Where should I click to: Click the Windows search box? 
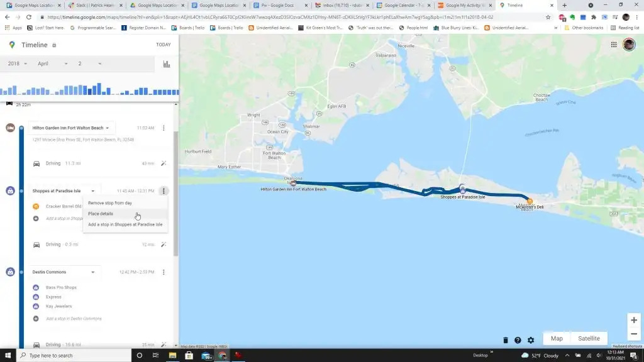[74, 356]
